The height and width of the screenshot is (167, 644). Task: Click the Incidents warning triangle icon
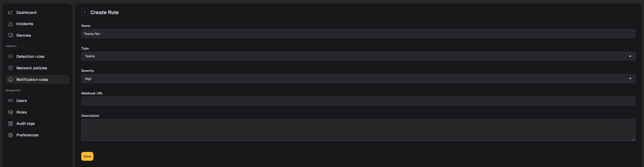coord(10,24)
